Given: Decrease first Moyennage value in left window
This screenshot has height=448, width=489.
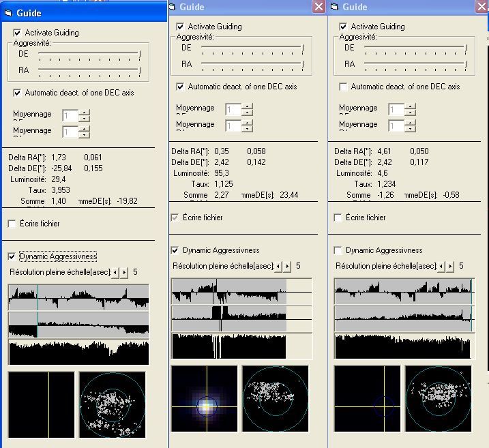Looking at the screenshot, I should pyautogui.click(x=84, y=119).
